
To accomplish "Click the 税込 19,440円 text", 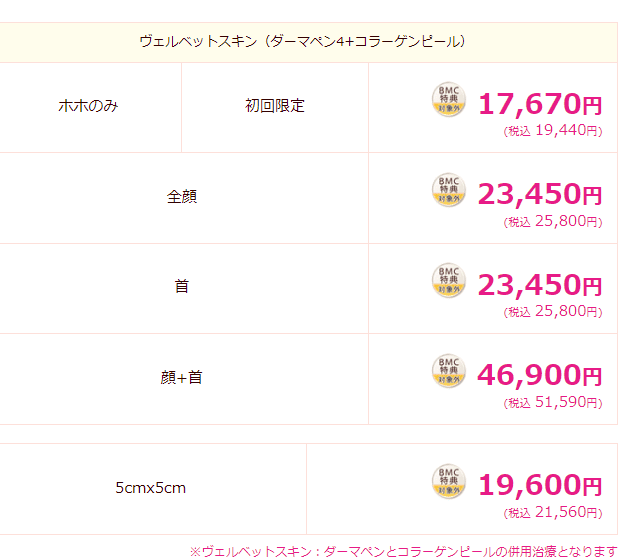I will 553,130.
